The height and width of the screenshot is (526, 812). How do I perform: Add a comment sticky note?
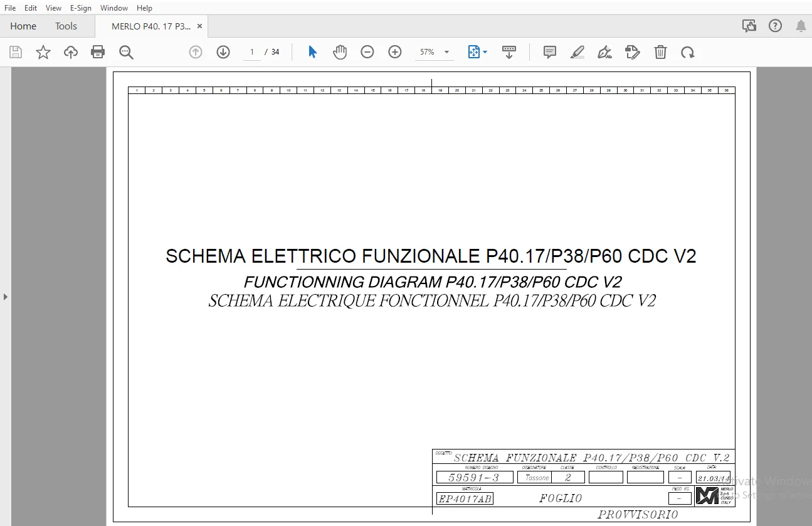pos(550,52)
